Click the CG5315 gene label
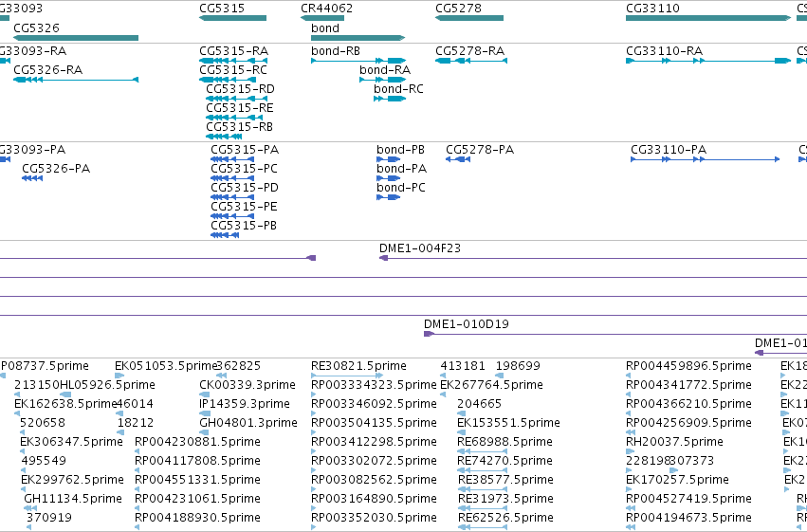Image resolution: width=807 pixels, height=532 pixels. click(x=222, y=9)
